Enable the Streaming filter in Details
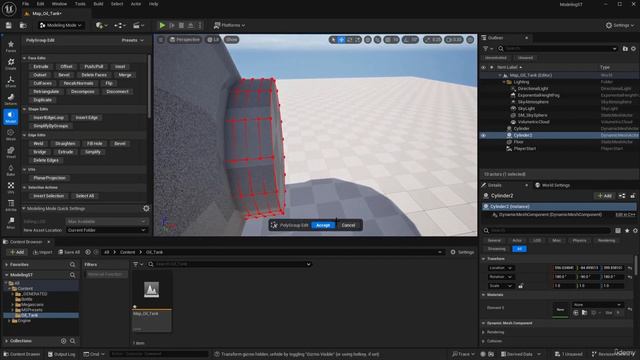Viewport: 640px width, 360px height. (x=496, y=249)
